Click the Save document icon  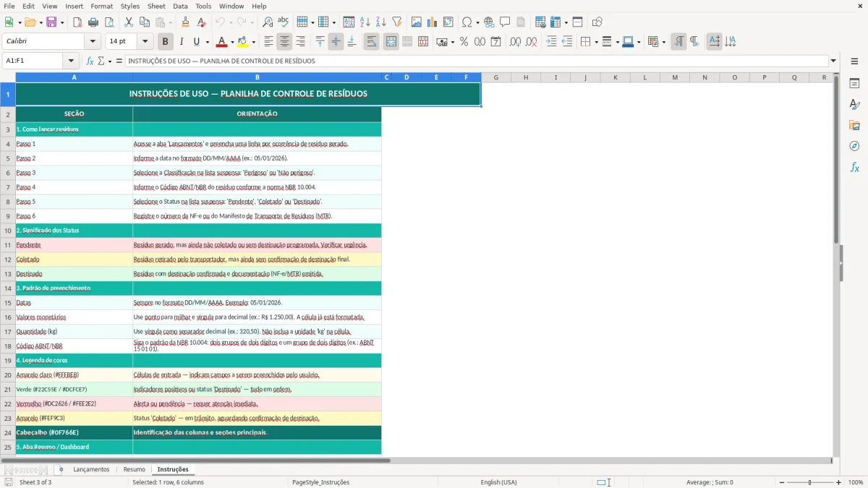point(51,22)
